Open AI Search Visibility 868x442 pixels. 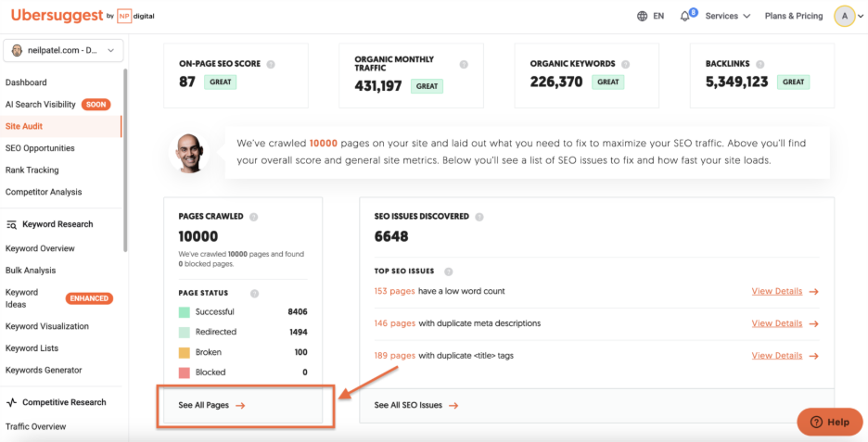click(x=40, y=104)
